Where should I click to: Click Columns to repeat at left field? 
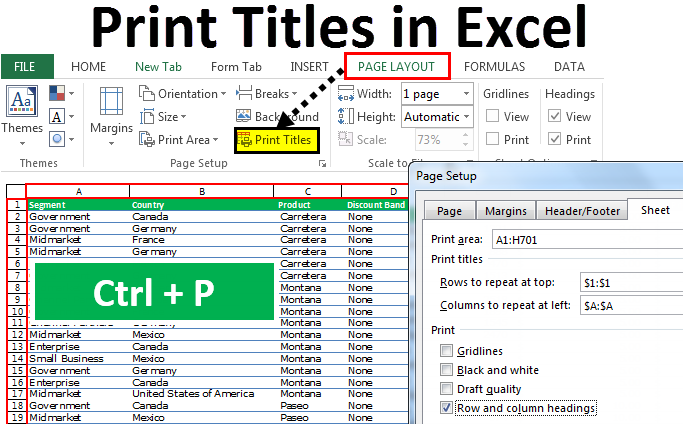pyautogui.click(x=631, y=305)
